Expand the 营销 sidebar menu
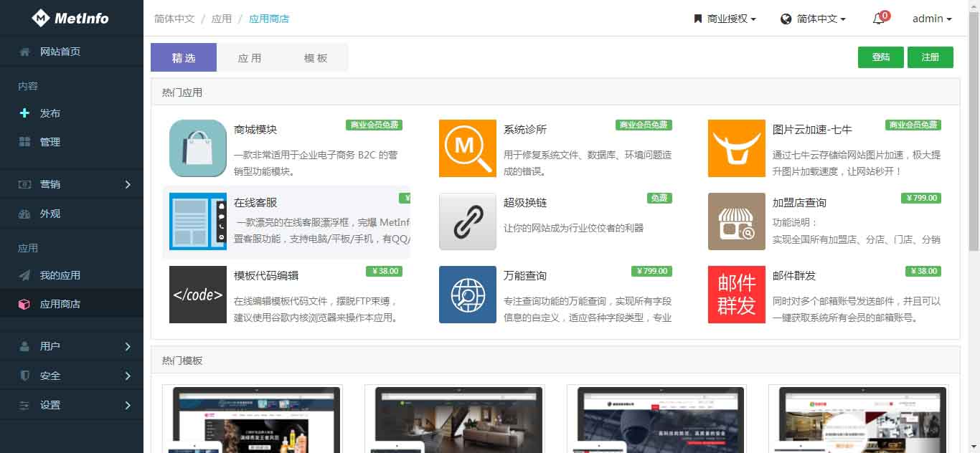This screenshot has height=453, width=980. (x=72, y=184)
